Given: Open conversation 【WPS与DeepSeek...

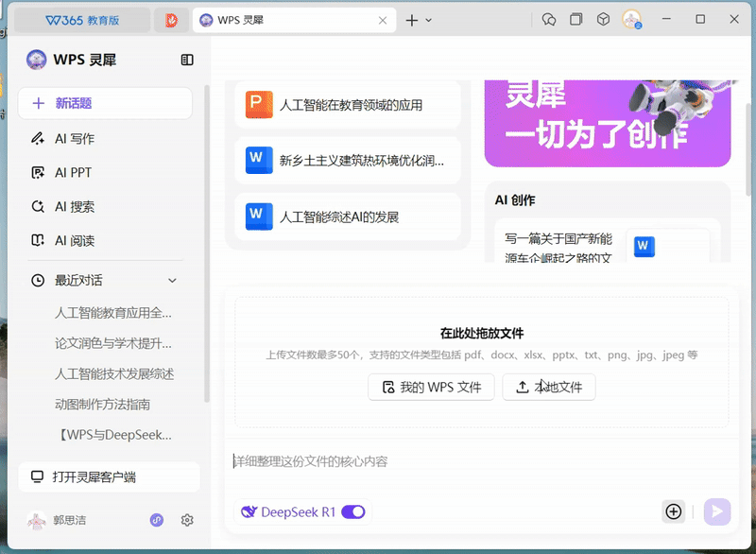Looking at the screenshot, I should [112, 435].
